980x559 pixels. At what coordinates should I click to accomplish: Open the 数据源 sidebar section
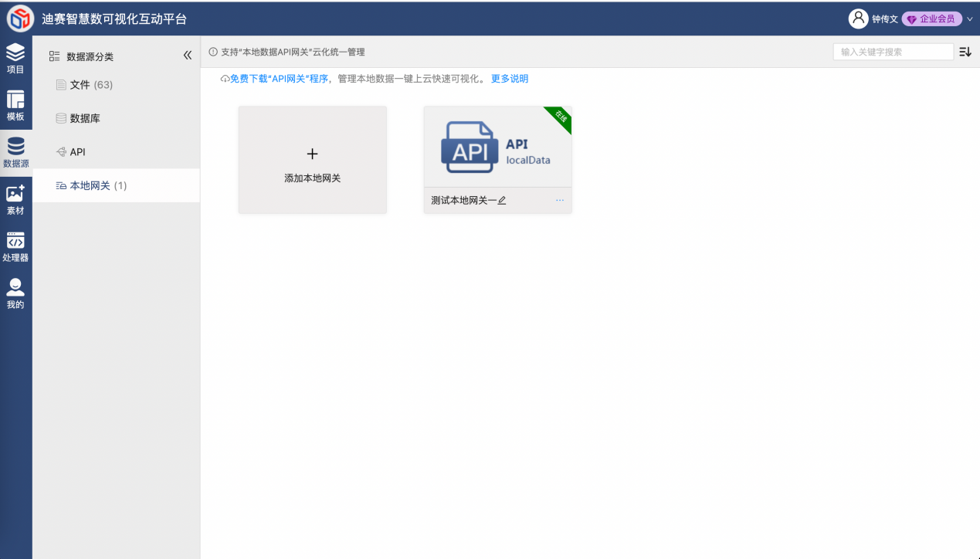(x=15, y=153)
